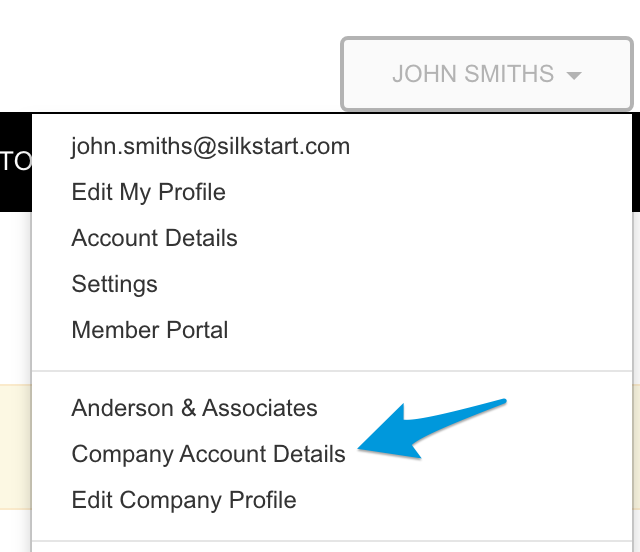The image size is (640, 552).
Task: Click the divider below Edit Company Profile
Action: tap(332, 541)
